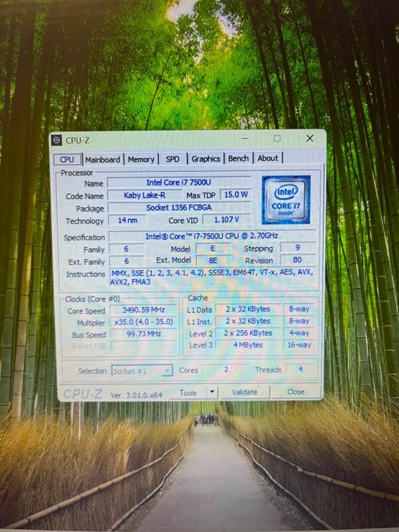Click the Level 2 associativity 4-way

click(299, 333)
